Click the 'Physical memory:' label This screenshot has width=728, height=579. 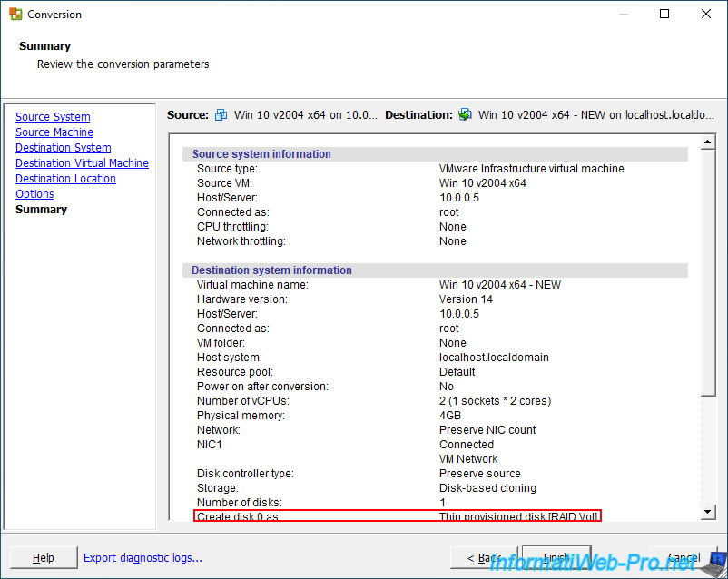tap(241, 415)
